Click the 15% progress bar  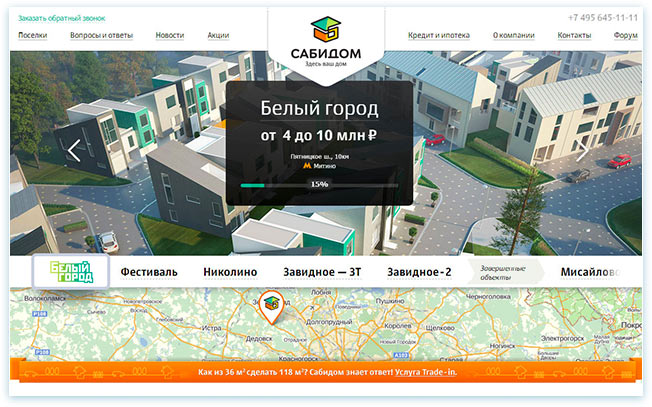pos(319,184)
